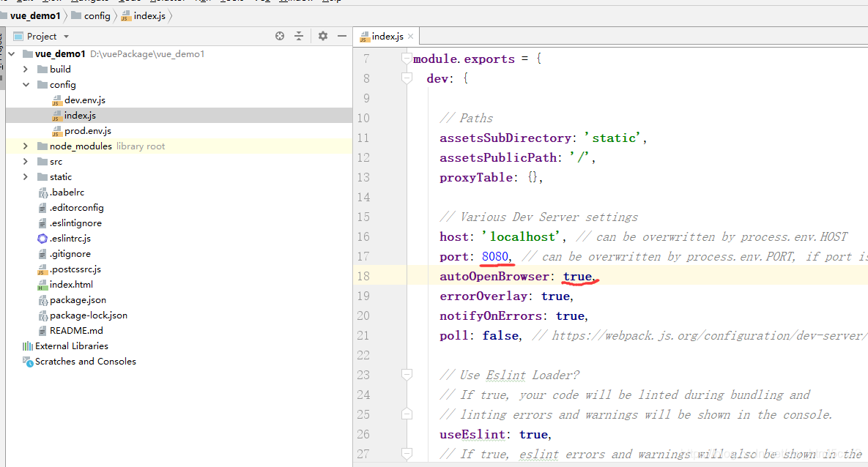Viewport: 868px width, 467px height.
Task: Expand the build folder
Action: coord(26,69)
